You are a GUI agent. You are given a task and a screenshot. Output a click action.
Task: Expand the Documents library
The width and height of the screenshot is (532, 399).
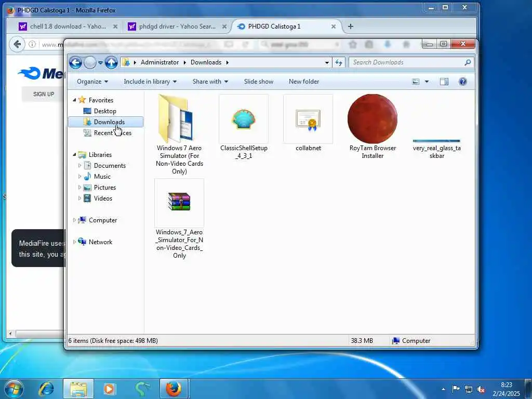tap(79, 166)
